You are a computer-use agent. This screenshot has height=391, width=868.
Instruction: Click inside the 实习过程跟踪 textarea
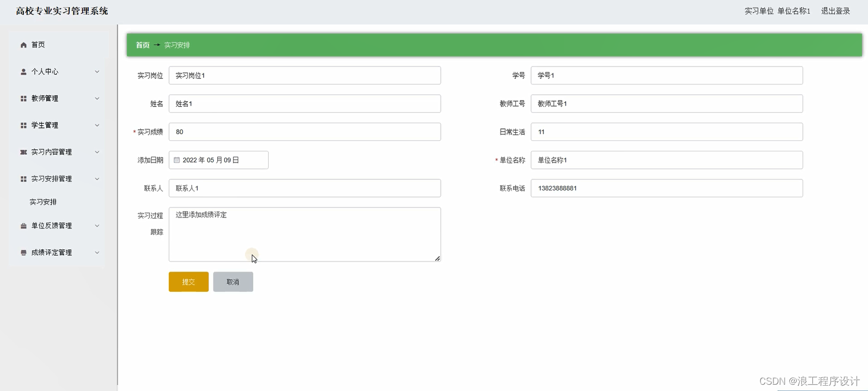(304, 234)
